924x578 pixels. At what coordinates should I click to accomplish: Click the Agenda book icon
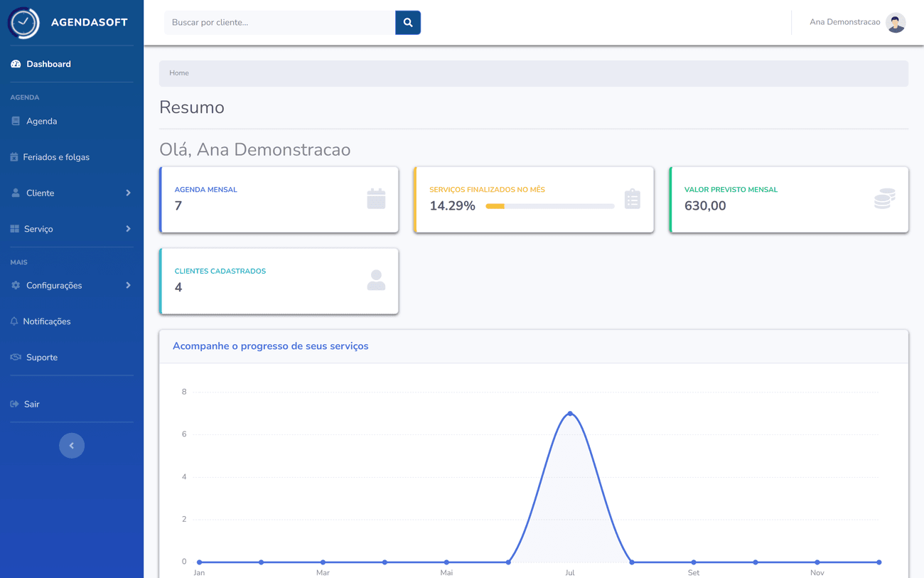[16, 121]
